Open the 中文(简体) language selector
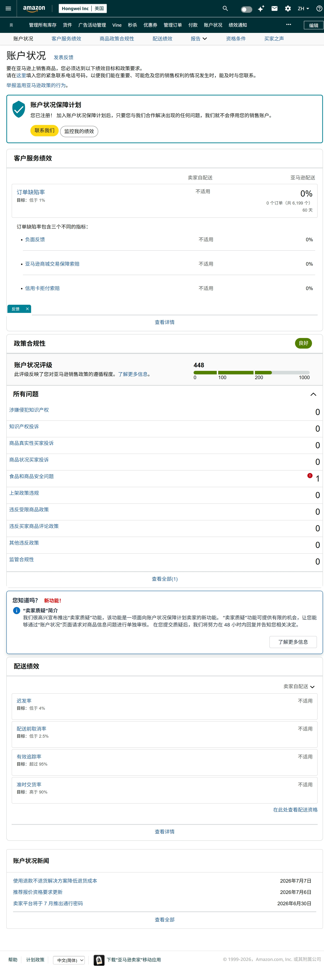Viewport: 324px width, 980px height. click(x=69, y=960)
